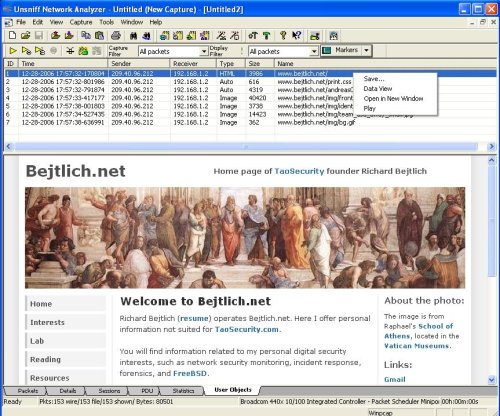Click the green T toolbar icon

(x=266, y=35)
